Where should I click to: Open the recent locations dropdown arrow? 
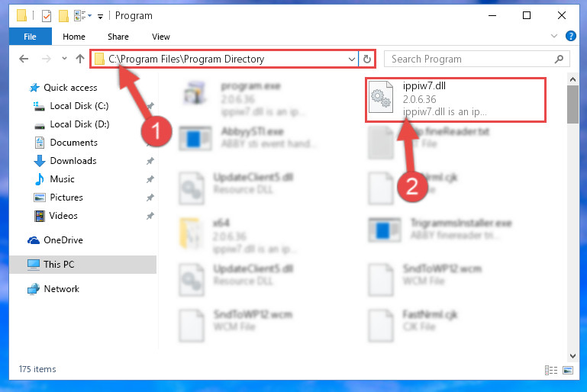[x=64, y=59]
